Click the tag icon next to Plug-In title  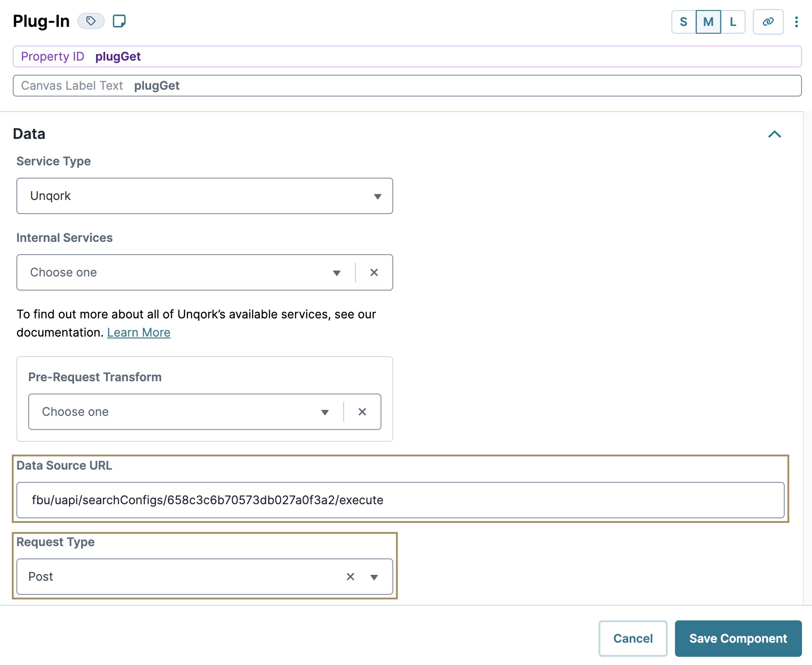click(x=91, y=21)
